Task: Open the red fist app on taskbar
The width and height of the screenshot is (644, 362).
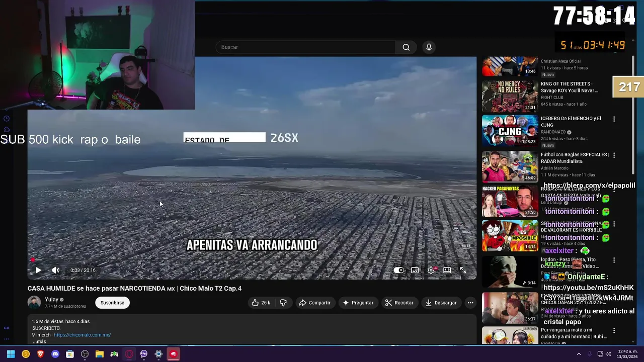Action: coord(174,354)
